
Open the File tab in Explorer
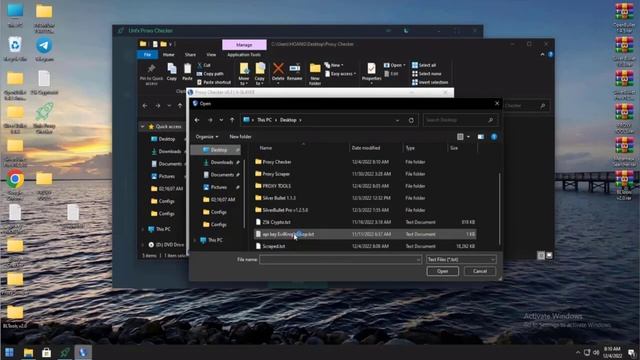(x=147, y=55)
